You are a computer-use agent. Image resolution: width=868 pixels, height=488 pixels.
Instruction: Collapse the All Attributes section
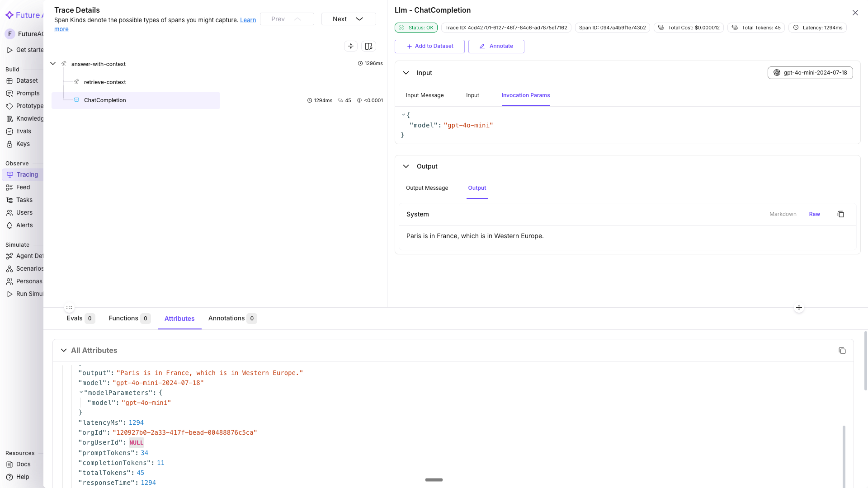click(x=64, y=350)
